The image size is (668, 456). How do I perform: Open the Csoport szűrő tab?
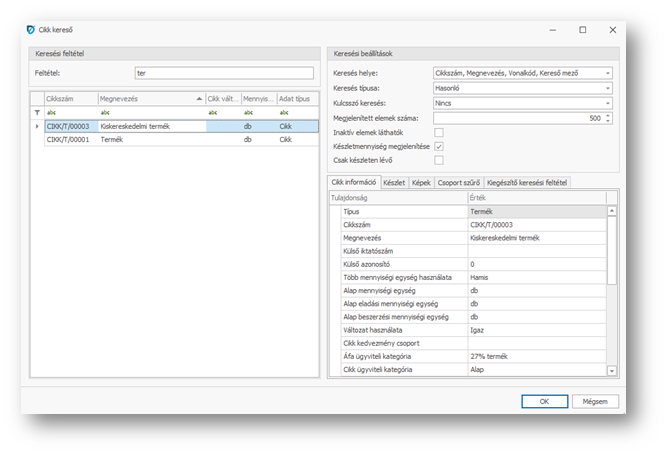(x=458, y=183)
